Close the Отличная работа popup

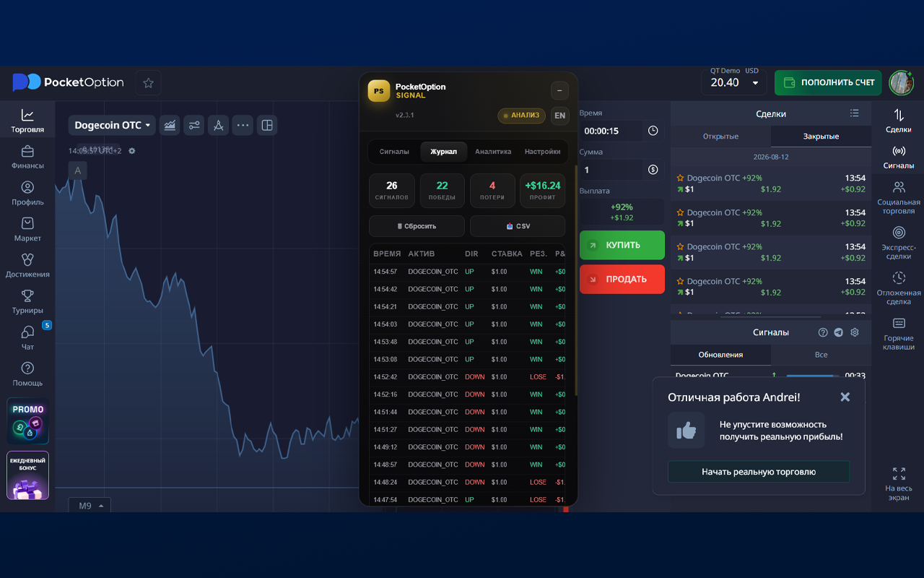tap(845, 397)
